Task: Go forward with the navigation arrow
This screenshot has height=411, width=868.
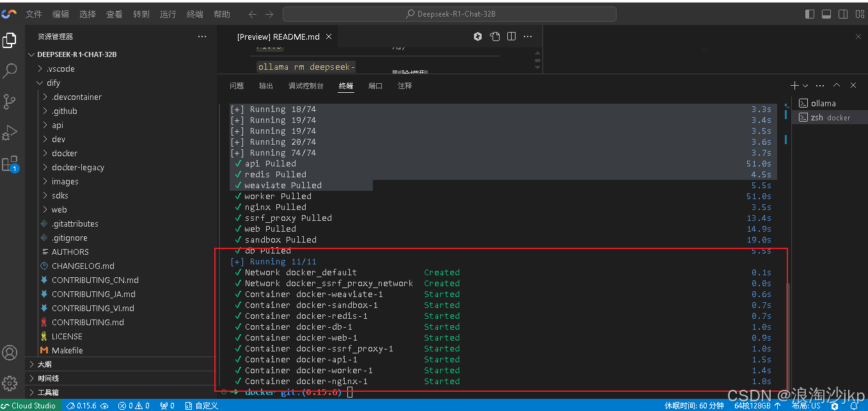Action: click(x=269, y=14)
